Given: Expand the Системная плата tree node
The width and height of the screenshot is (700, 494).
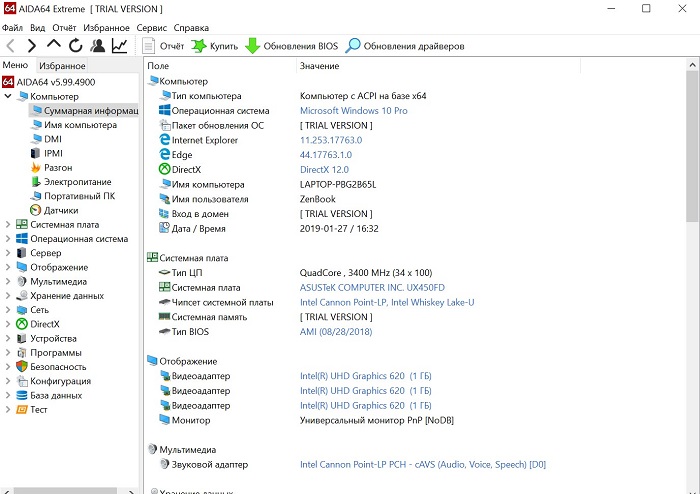Looking at the screenshot, I should tap(8, 224).
